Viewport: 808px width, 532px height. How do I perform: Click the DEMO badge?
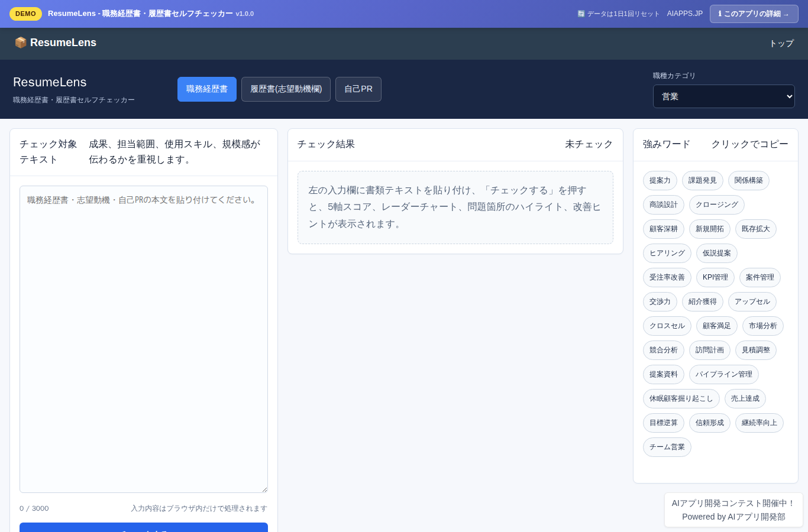(x=25, y=14)
